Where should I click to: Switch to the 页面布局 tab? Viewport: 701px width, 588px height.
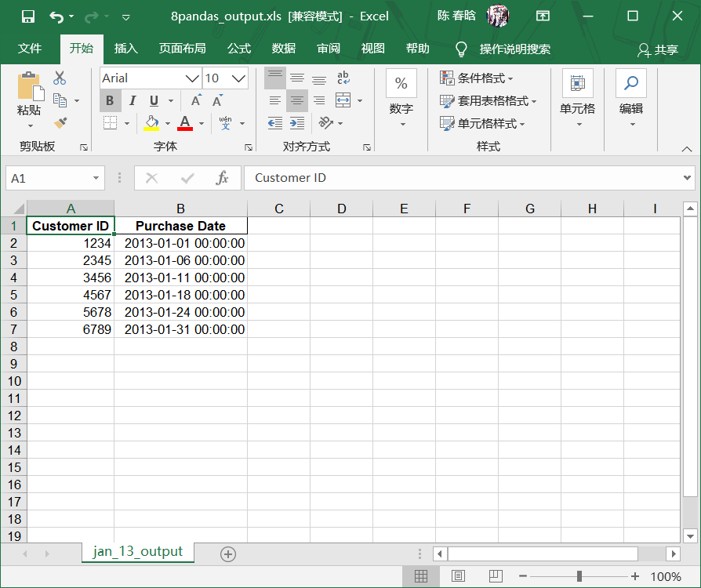pyautogui.click(x=183, y=49)
